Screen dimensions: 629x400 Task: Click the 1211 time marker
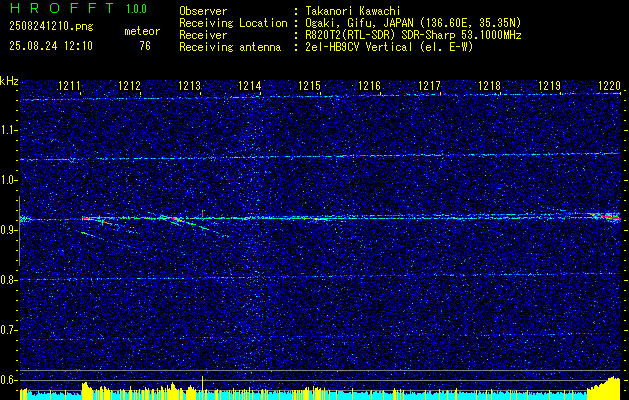click(x=69, y=85)
